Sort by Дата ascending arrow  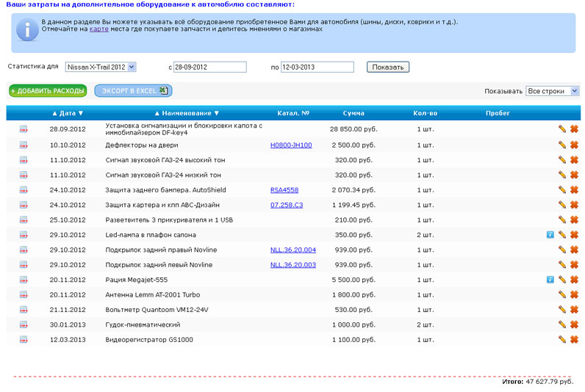(x=54, y=113)
